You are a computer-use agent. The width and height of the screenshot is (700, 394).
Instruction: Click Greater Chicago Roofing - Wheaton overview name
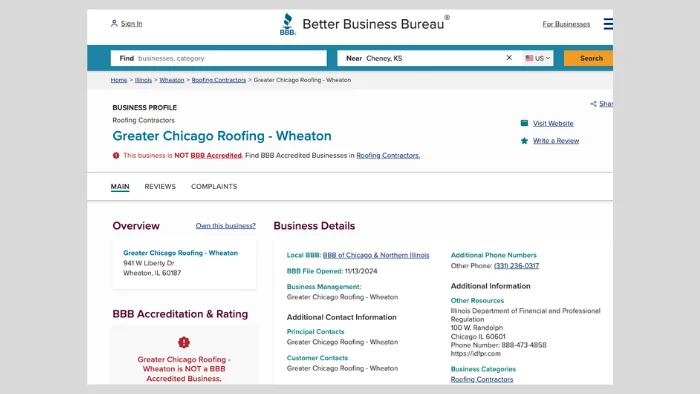click(180, 253)
